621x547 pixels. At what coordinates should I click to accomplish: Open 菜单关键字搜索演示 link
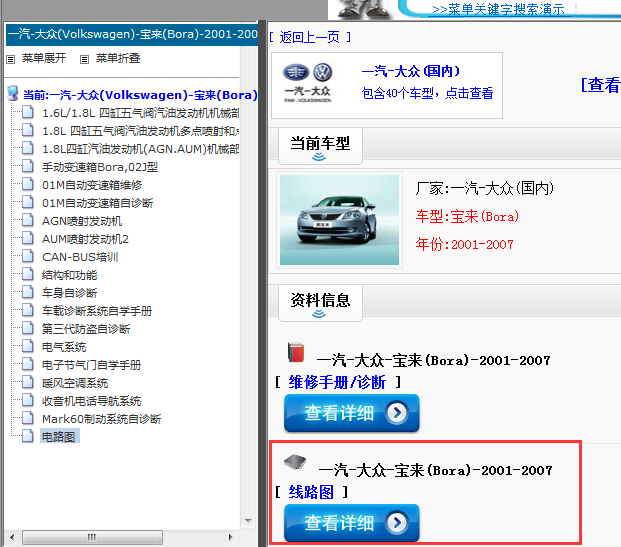pyautogui.click(x=498, y=9)
